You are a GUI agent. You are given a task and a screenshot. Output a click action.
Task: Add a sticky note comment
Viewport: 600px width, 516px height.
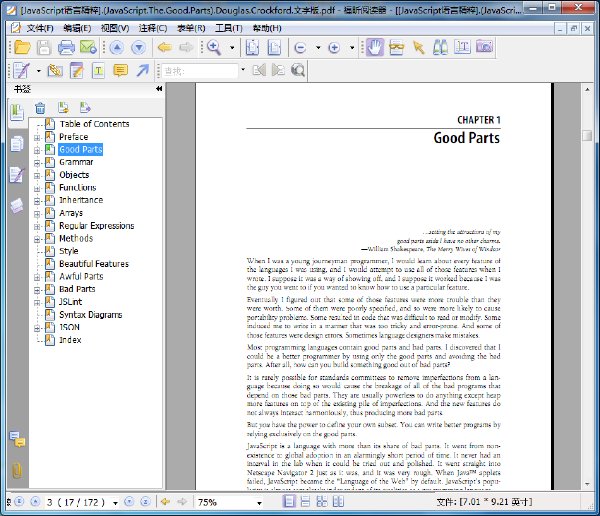[121, 71]
